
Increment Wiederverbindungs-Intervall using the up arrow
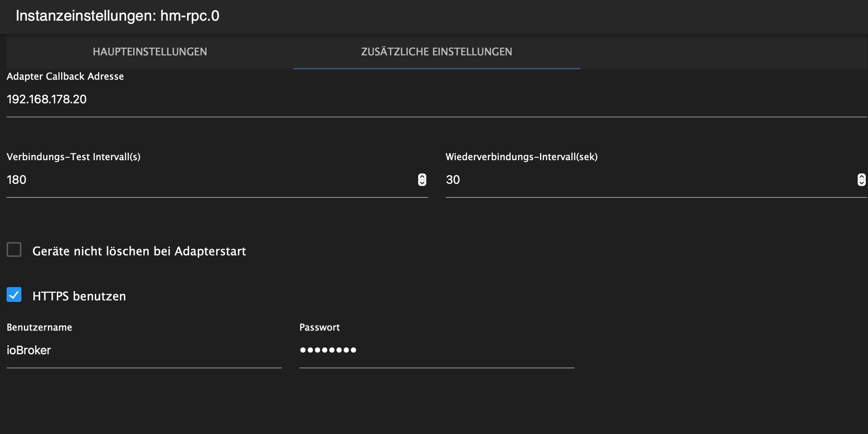tap(861, 177)
